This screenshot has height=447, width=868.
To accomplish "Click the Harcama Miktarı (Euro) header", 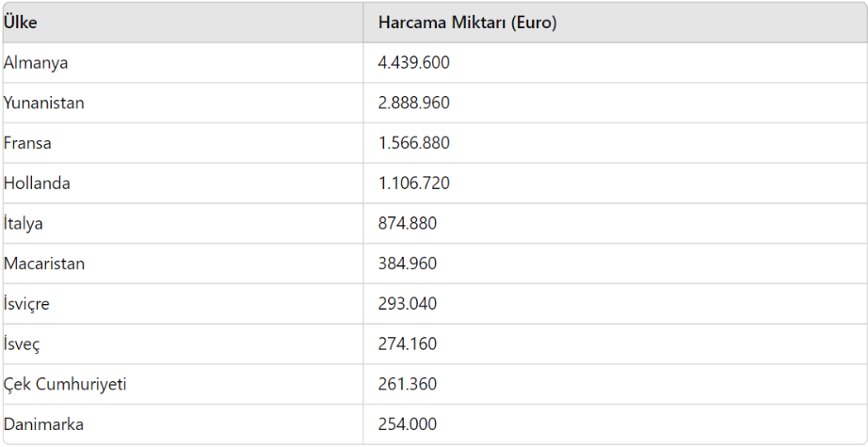I will (467, 23).
